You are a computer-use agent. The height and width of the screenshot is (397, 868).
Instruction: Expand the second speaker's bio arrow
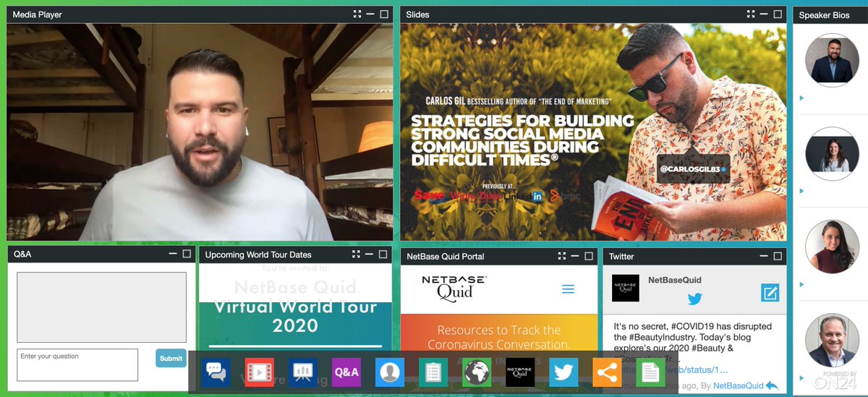(x=801, y=192)
